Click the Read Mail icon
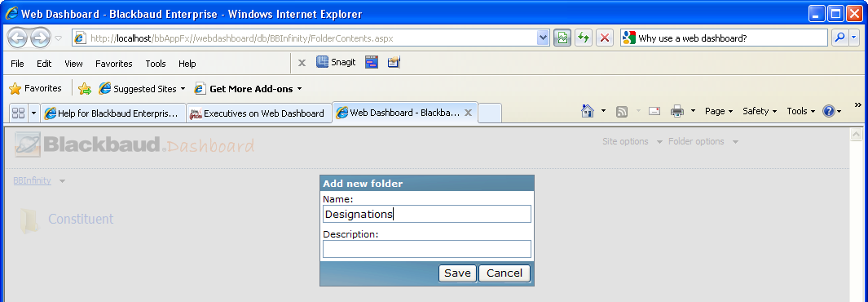This screenshot has width=868, height=302. coord(654,111)
